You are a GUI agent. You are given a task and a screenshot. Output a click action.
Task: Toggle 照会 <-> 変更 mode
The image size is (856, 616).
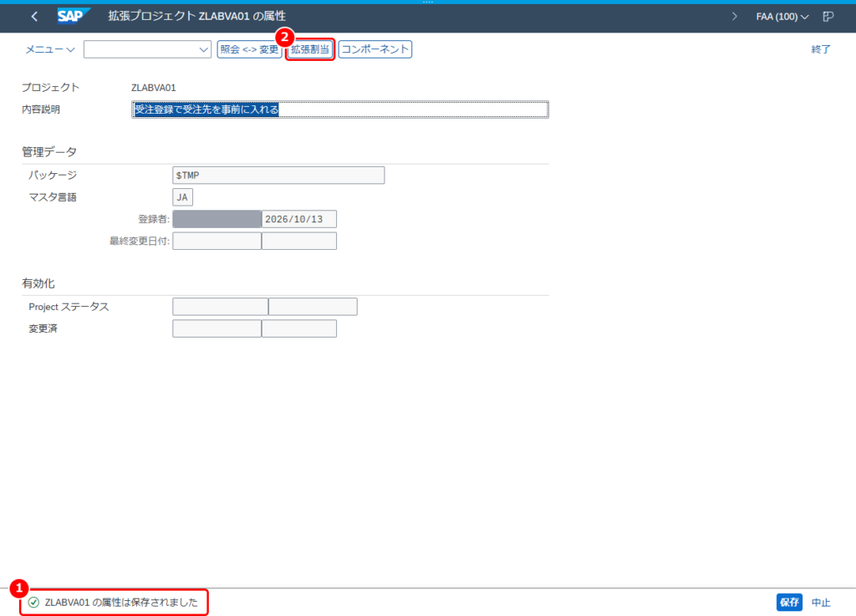(x=249, y=49)
